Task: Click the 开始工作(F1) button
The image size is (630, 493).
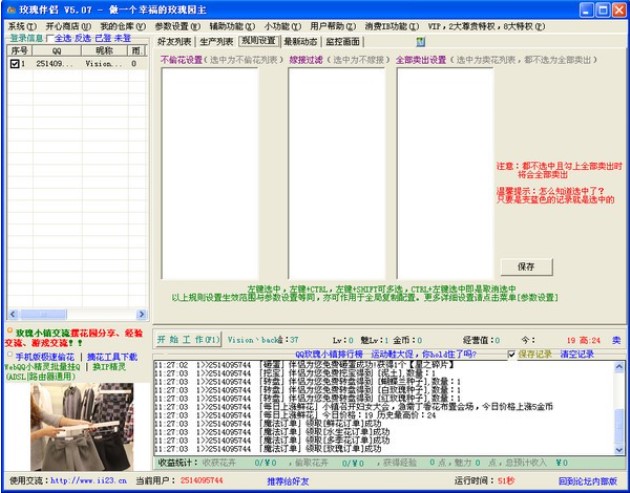Action: (187, 340)
